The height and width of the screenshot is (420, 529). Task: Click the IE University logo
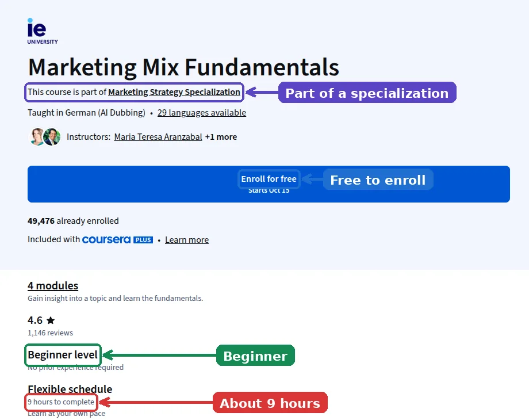pyautogui.click(x=43, y=31)
